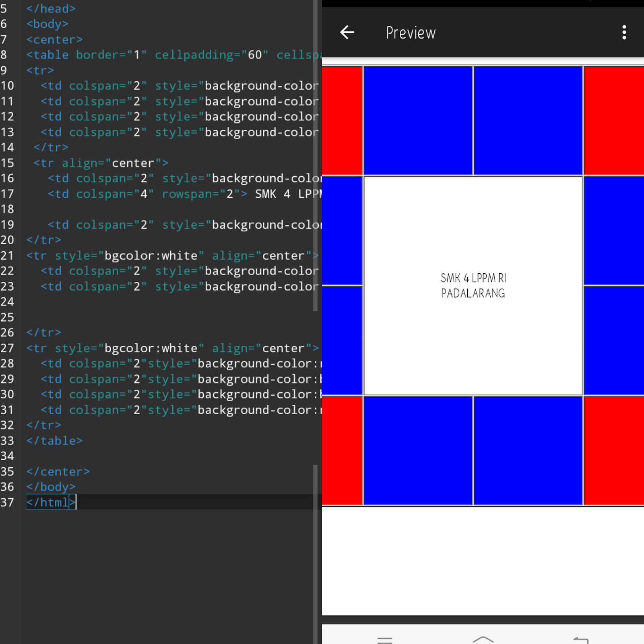The height and width of the screenshot is (644, 644).
Task: Click the "</tr>" tag on line 32
Action: point(43,425)
